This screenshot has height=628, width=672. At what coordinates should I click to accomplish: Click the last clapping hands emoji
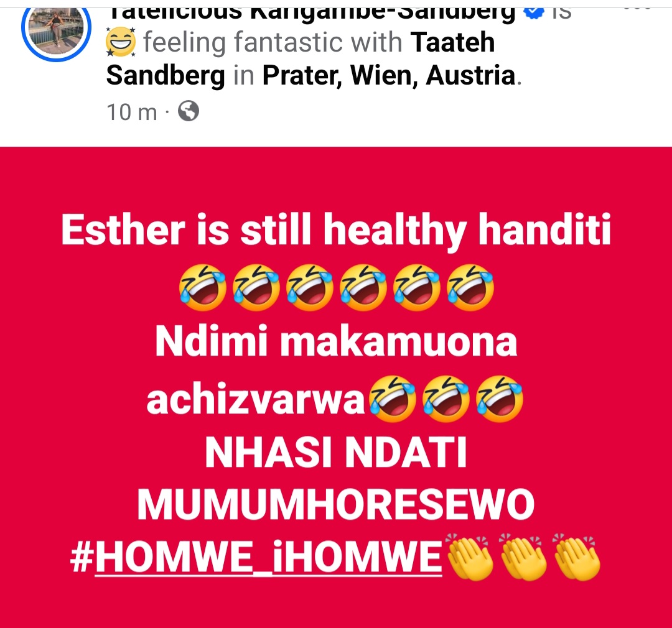(x=577, y=557)
